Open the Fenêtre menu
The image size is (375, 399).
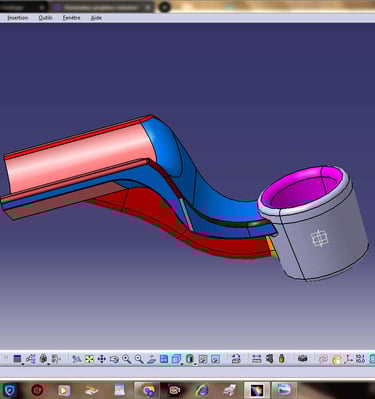pos(71,18)
